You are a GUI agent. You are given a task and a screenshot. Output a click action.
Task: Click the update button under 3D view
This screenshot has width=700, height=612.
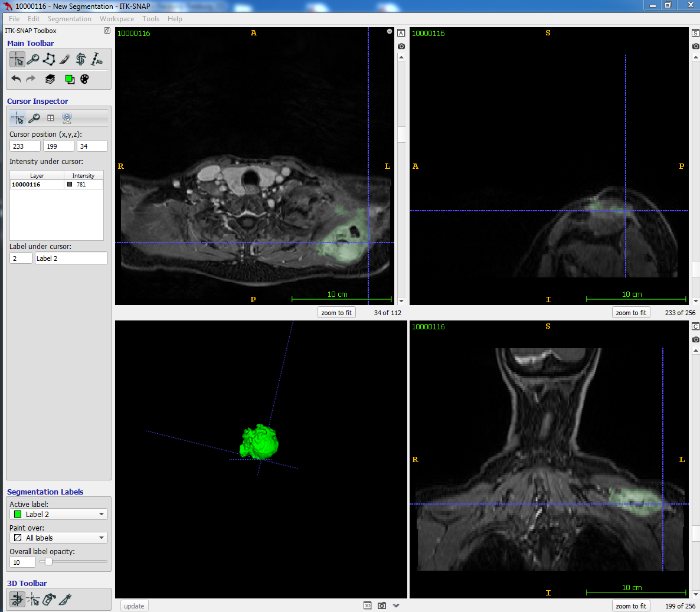tap(134, 606)
